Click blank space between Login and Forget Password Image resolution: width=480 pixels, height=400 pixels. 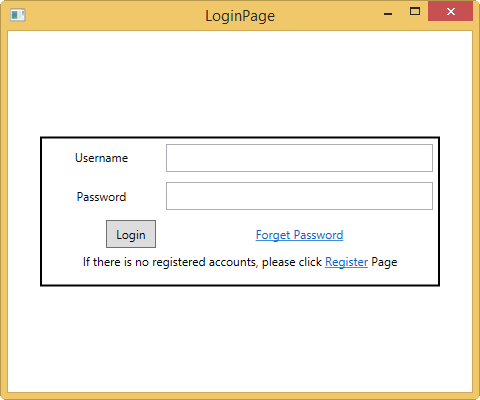[205, 235]
